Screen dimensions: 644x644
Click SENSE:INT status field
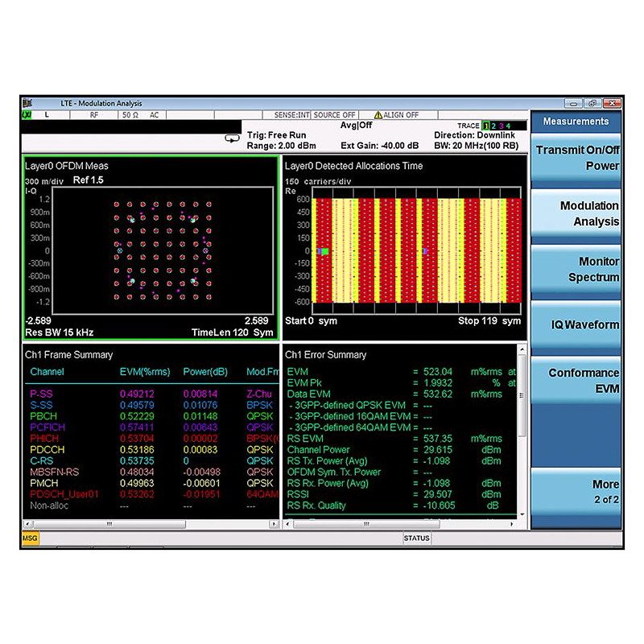click(x=291, y=115)
